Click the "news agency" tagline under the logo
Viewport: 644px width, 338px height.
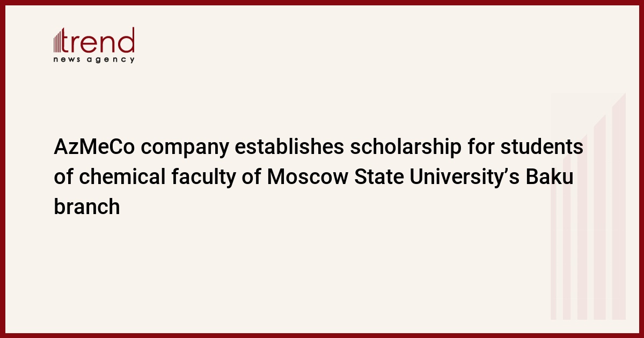(x=94, y=60)
